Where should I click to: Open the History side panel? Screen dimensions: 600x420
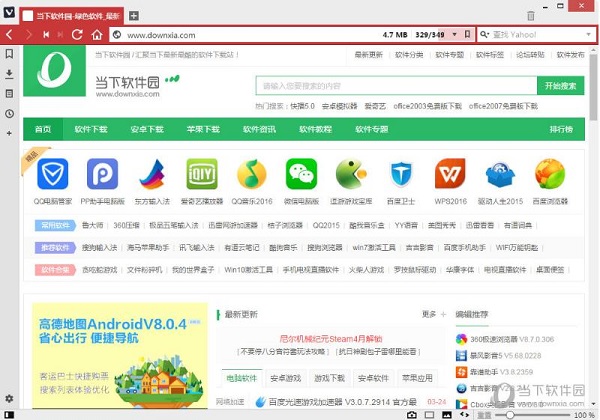[x=9, y=114]
